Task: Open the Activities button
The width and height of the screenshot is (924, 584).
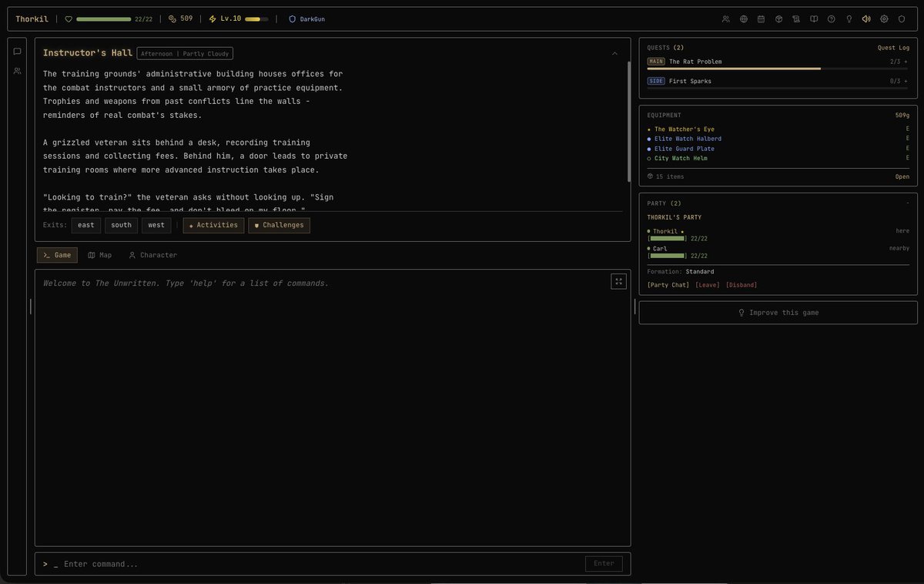Action: pyautogui.click(x=213, y=225)
